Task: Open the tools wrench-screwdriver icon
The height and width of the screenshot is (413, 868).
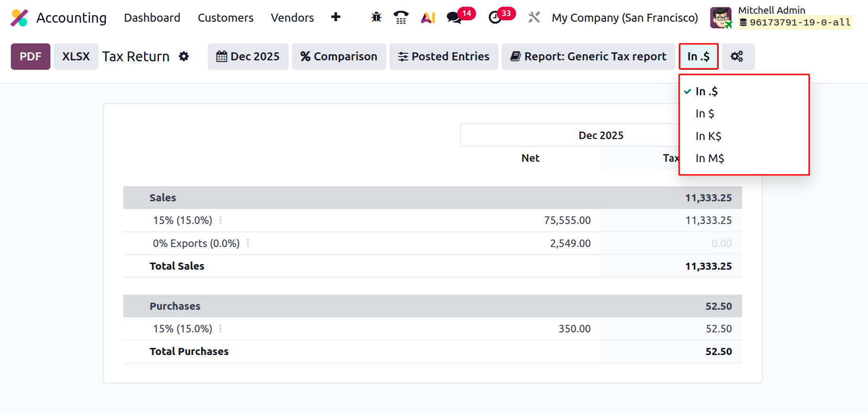Action: (x=534, y=17)
